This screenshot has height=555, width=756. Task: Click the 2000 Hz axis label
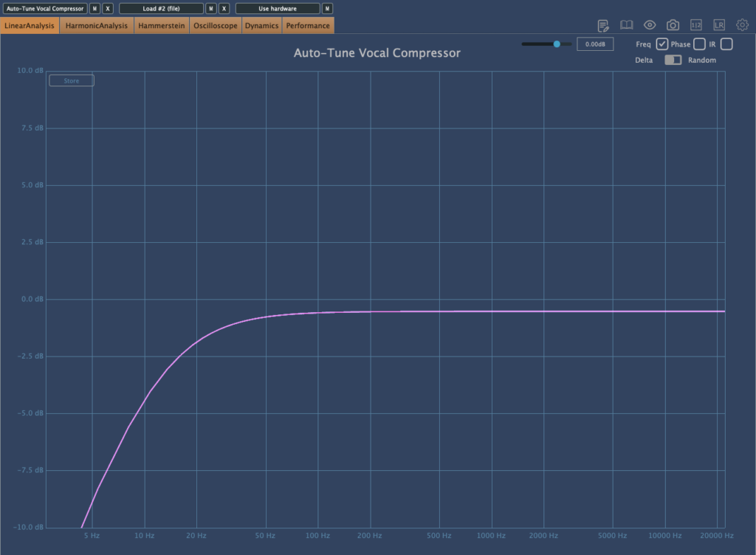pyautogui.click(x=543, y=536)
